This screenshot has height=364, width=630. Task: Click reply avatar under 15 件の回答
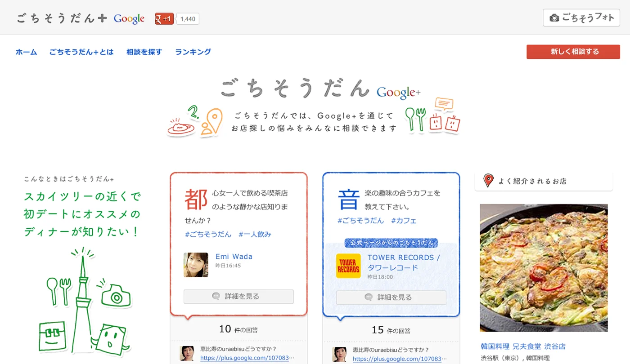click(339, 354)
